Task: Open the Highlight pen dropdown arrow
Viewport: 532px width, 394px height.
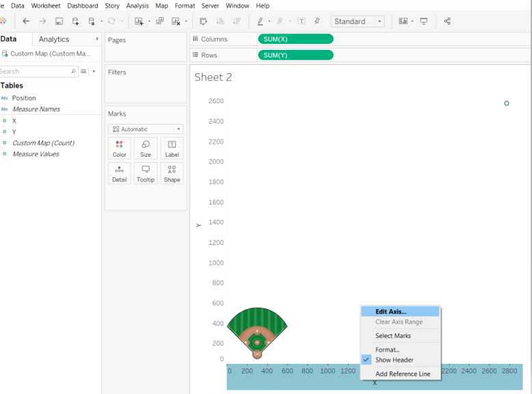Action: 269,21
